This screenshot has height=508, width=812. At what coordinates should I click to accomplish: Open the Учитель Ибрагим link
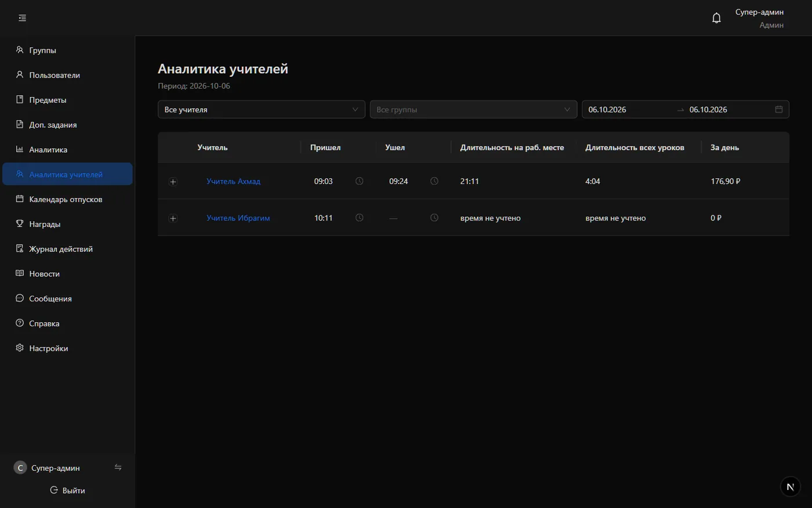(x=238, y=218)
